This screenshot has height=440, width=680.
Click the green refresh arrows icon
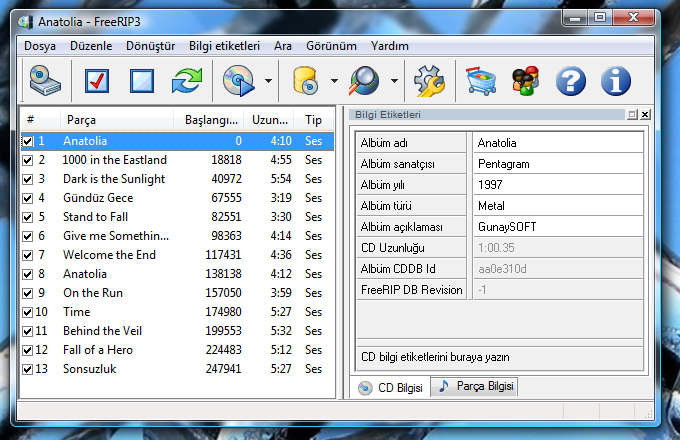point(187,81)
